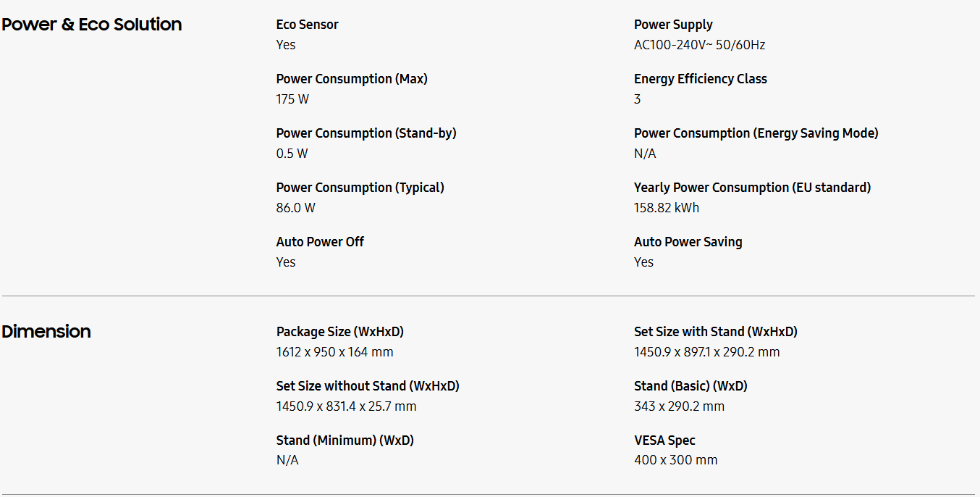Click the Auto Power Off label
The width and height of the screenshot is (980, 497).
(320, 242)
